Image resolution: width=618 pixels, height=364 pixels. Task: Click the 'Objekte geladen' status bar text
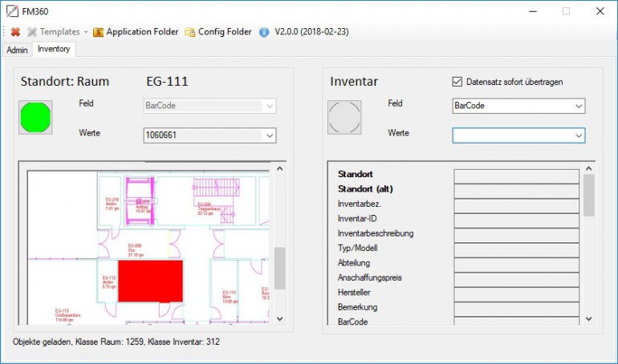(116, 342)
